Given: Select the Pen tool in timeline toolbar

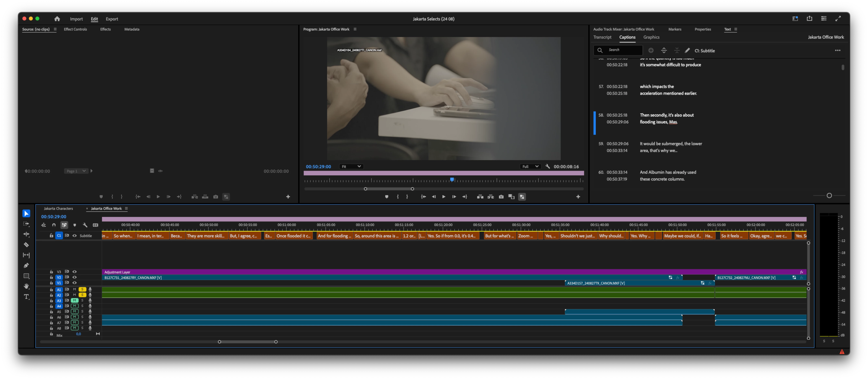Looking at the screenshot, I should pyautogui.click(x=26, y=265).
